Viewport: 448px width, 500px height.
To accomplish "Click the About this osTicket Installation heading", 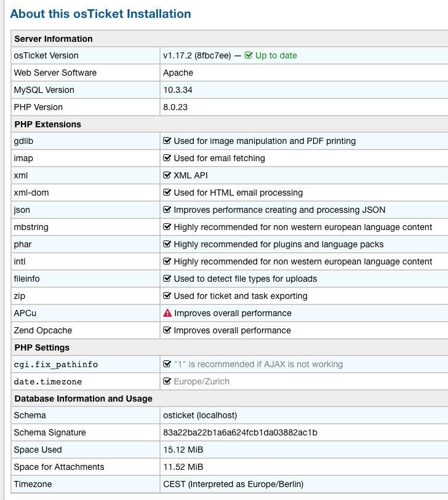I will coord(101,14).
